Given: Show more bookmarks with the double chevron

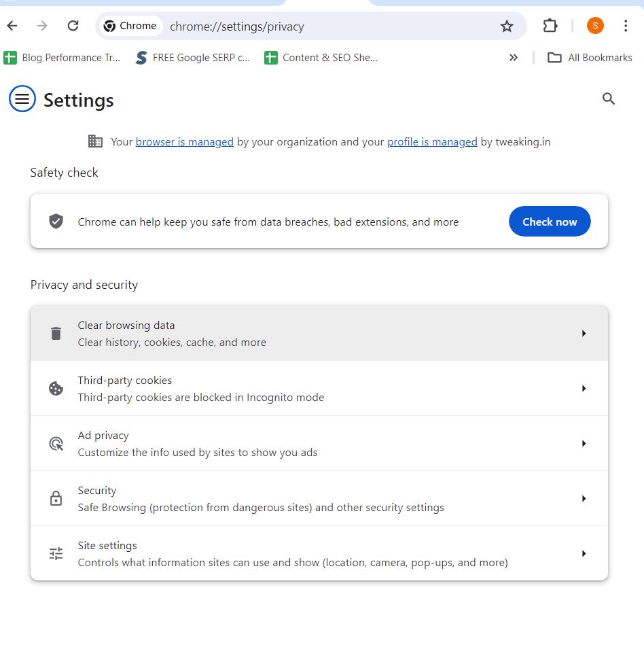Looking at the screenshot, I should pos(514,58).
